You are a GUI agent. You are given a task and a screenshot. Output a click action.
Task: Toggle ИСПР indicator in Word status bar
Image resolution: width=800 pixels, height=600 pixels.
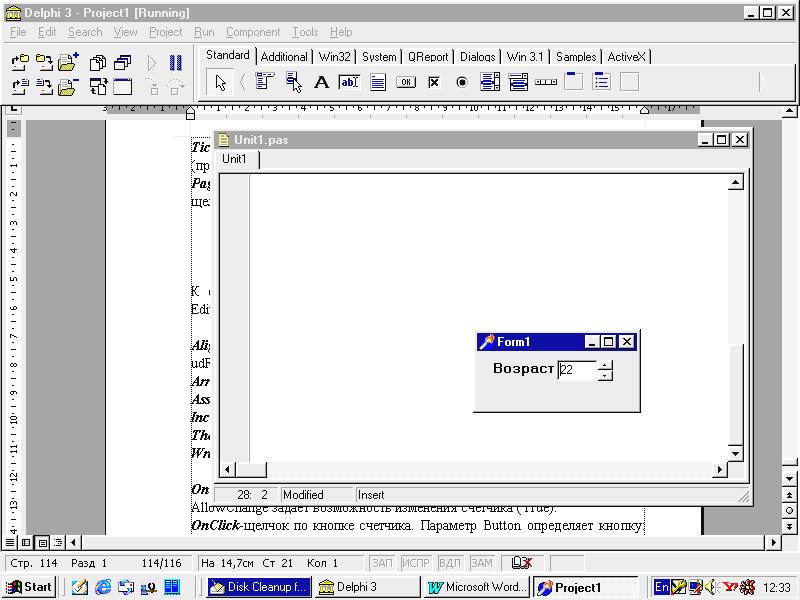(x=416, y=563)
